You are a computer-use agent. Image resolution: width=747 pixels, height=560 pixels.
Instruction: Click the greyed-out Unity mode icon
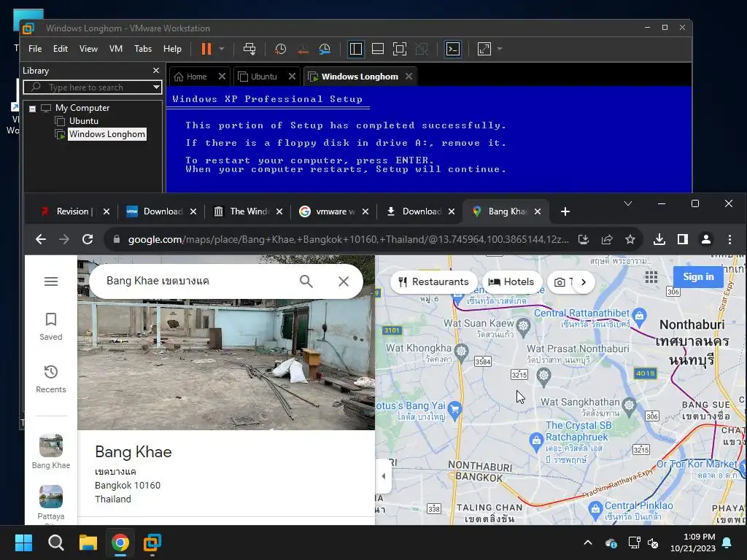[422, 49]
